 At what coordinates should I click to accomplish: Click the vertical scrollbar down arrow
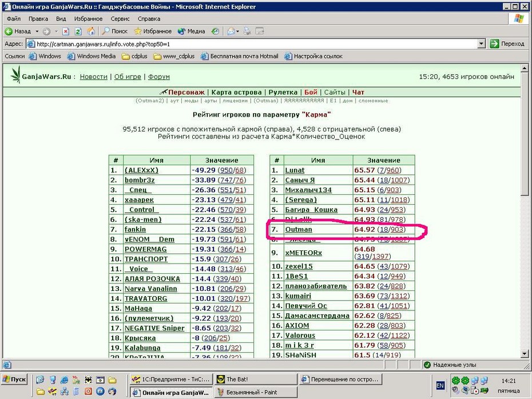[x=525, y=354]
